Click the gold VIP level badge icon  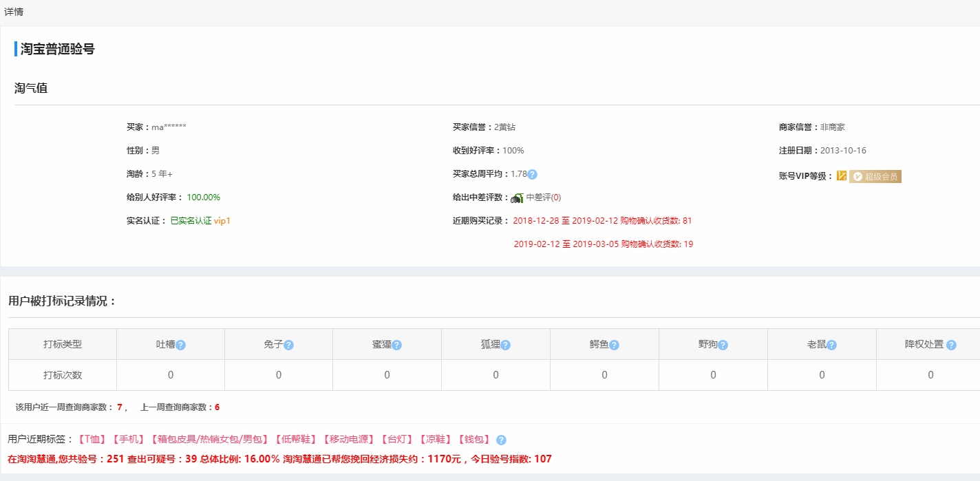(842, 176)
